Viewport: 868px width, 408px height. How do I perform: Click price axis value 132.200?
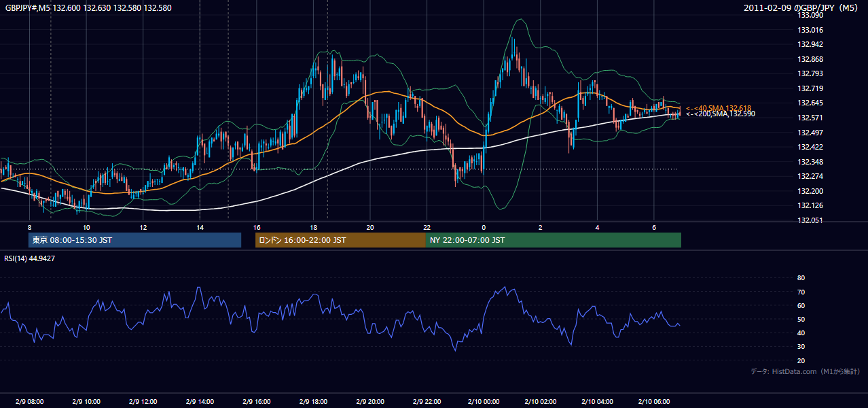810,191
